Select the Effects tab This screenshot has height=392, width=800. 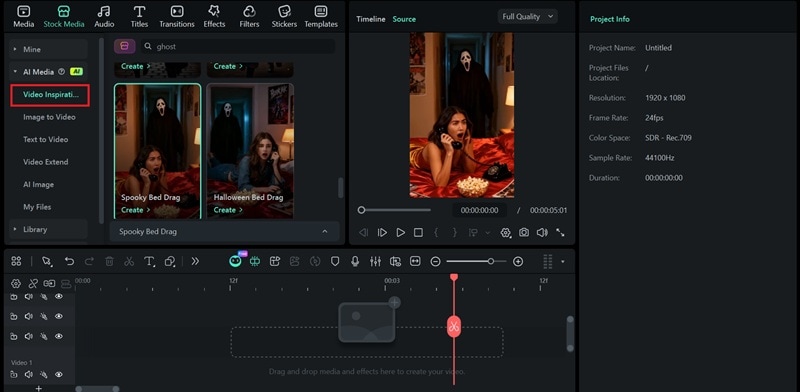tap(214, 17)
